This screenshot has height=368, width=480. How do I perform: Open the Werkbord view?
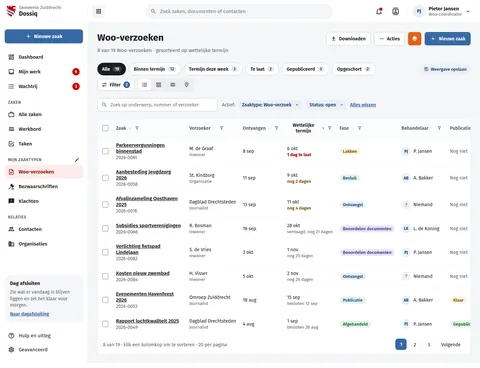pyautogui.click(x=44, y=129)
